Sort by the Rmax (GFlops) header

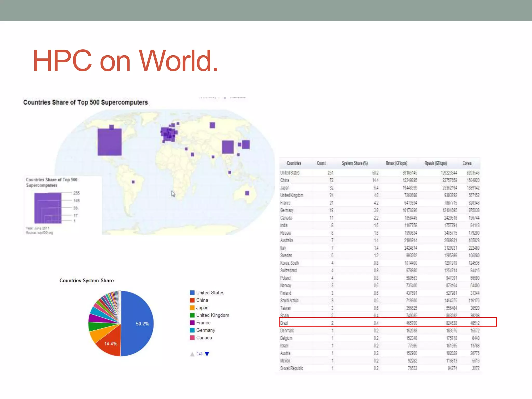coord(396,163)
